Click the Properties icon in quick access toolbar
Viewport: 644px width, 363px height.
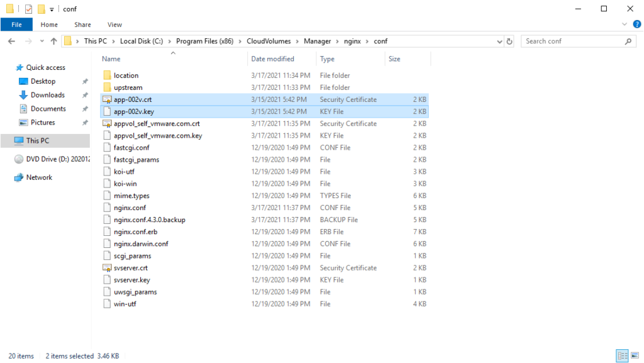pyautogui.click(x=28, y=9)
